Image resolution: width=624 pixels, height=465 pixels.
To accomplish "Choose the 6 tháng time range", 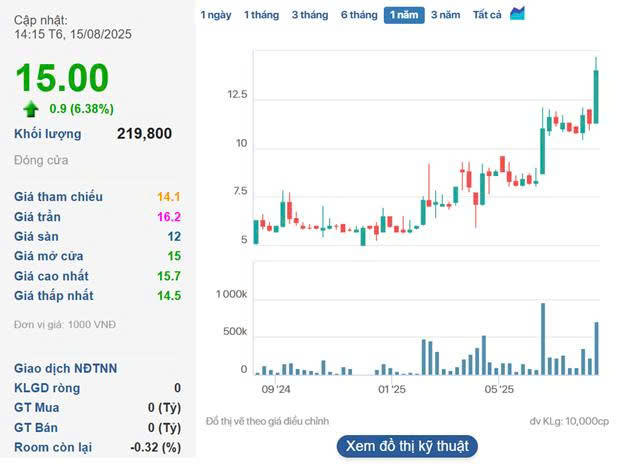I will point(358,15).
